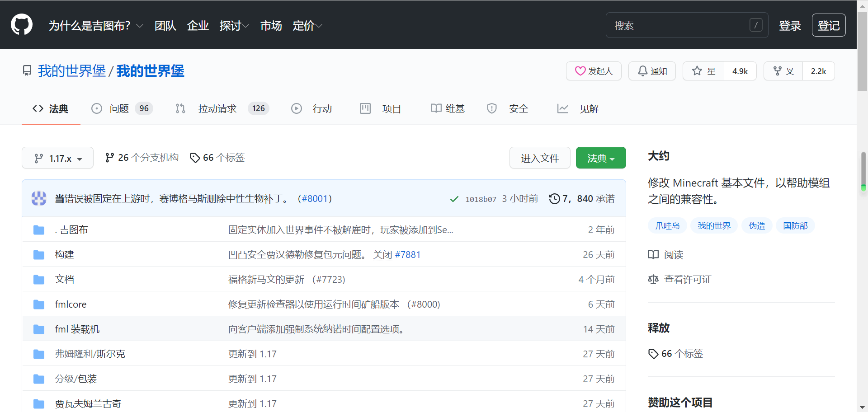Open the 26 个分支机构 link
Image resolution: width=868 pixels, height=412 pixels.
click(x=142, y=158)
